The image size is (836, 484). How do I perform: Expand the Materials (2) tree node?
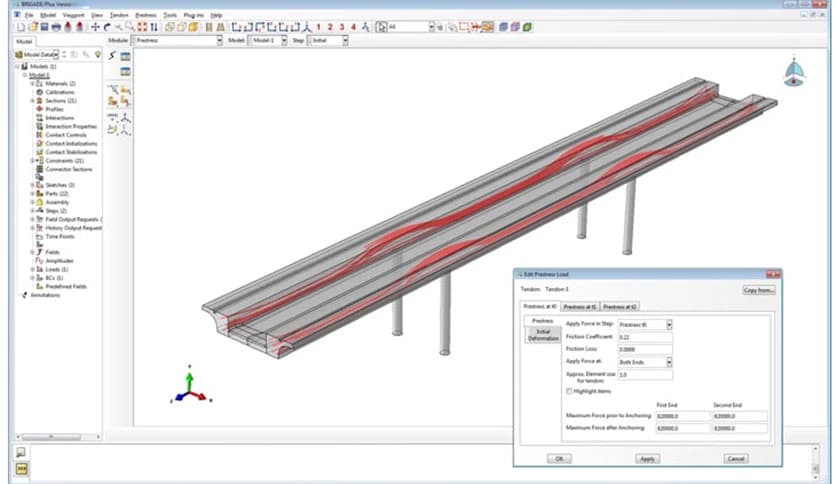33,83
